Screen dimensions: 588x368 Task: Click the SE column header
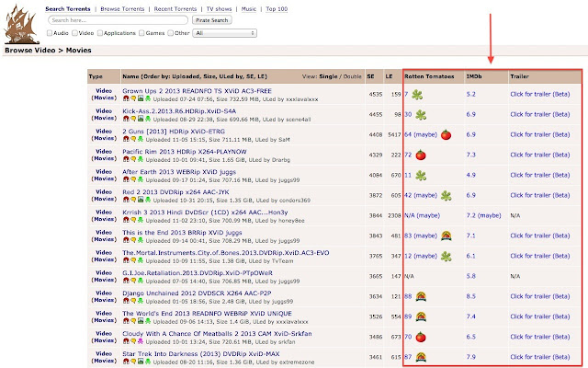[370, 76]
